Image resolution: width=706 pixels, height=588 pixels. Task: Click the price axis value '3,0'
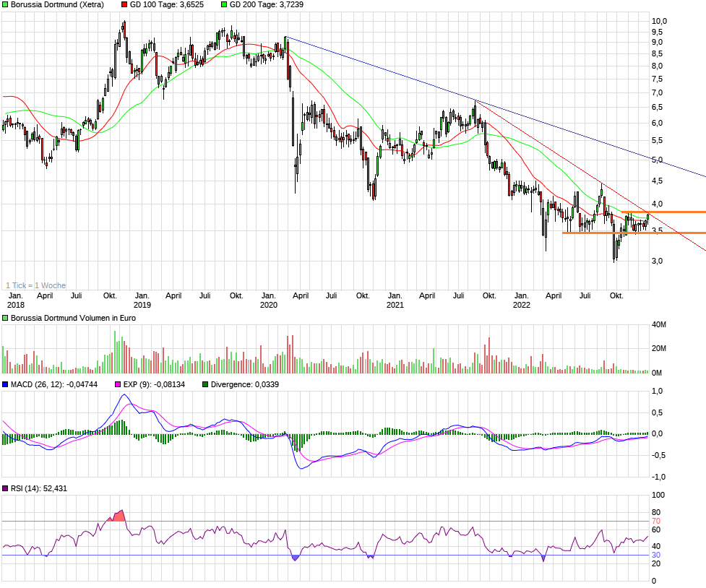coord(658,261)
